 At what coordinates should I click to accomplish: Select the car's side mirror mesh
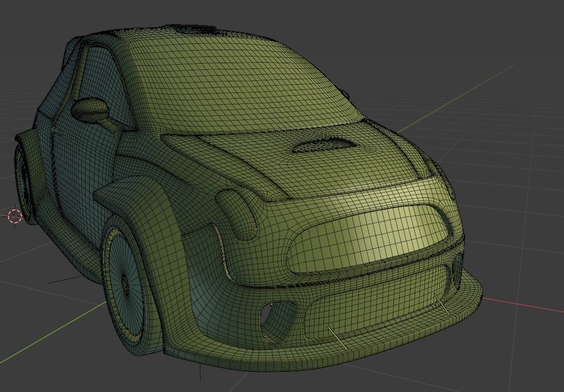coord(91,110)
